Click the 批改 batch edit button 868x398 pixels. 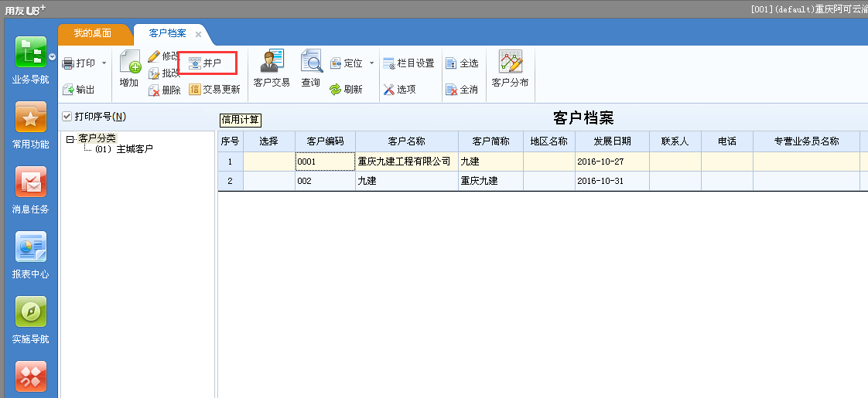pyautogui.click(x=164, y=73)
